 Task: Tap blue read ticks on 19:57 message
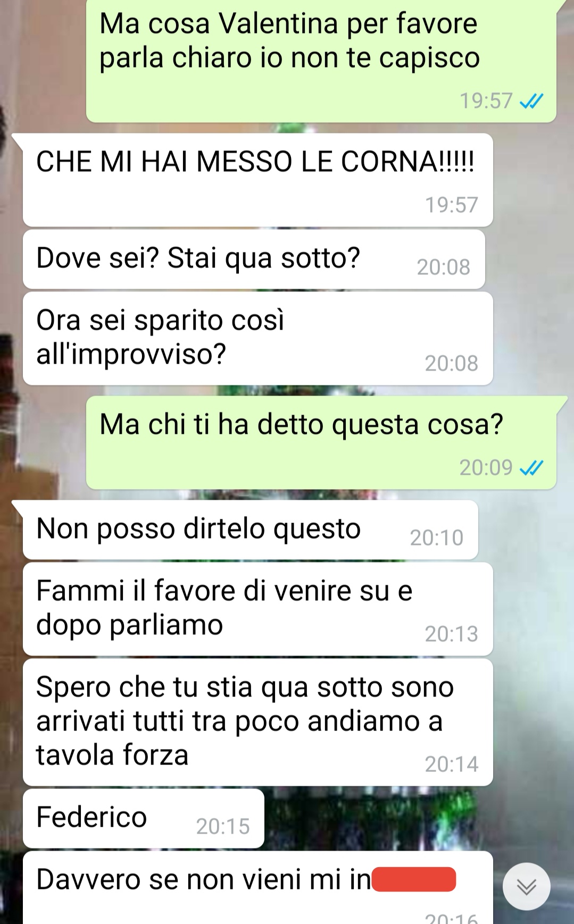tap(531, 101)
